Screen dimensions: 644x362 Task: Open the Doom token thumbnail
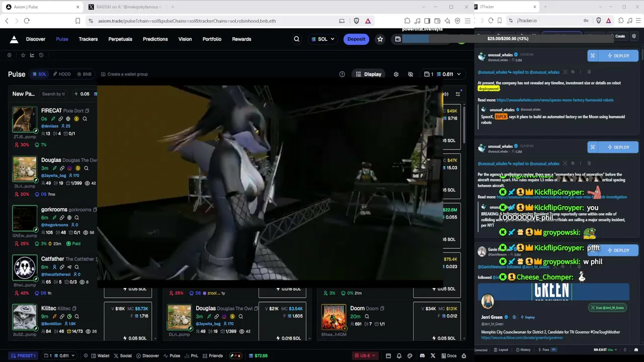(x=334, y=317)
